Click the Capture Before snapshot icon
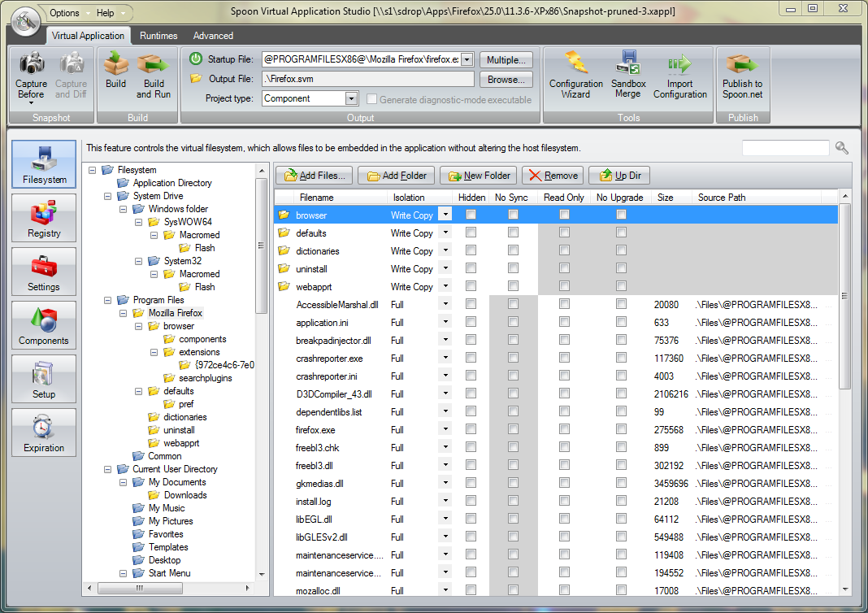The width and height of the screenshot is (868, 613). pyautogui.click(x=32, y=63)
